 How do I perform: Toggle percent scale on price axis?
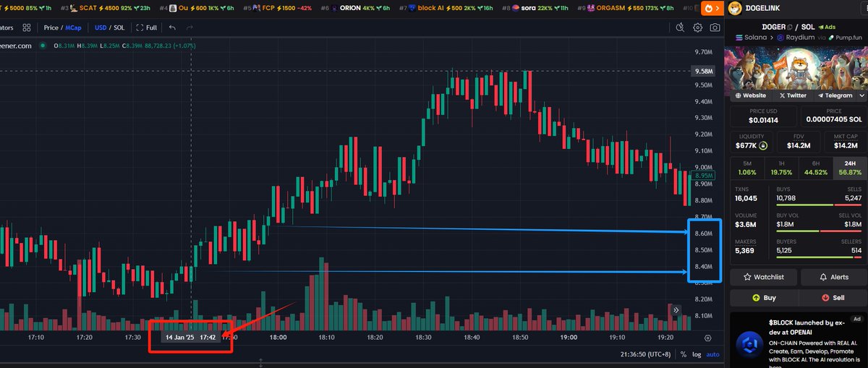pos(684,355)
